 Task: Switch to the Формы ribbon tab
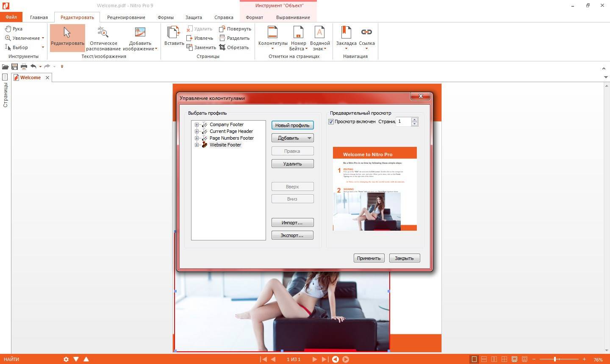(165, 17)
